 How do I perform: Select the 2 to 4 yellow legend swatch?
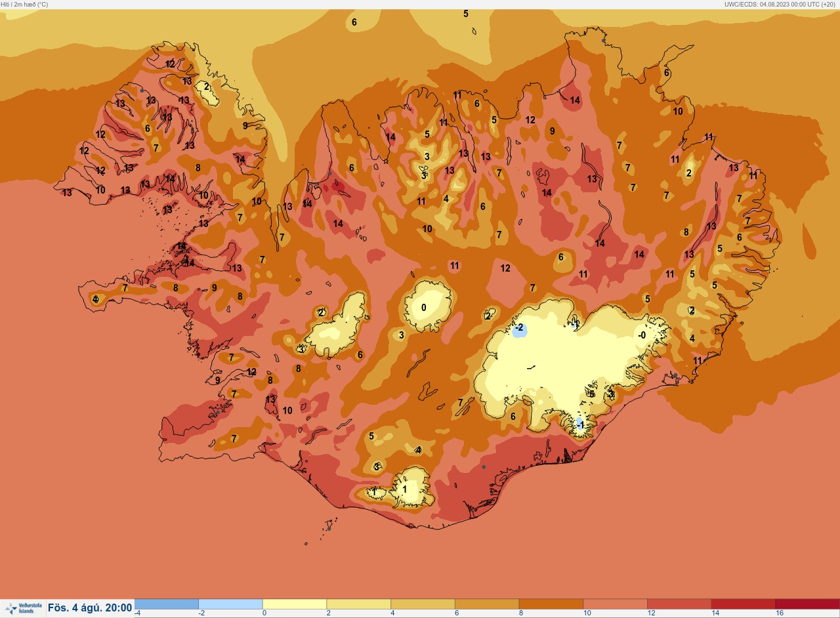(x=359, y=604)
